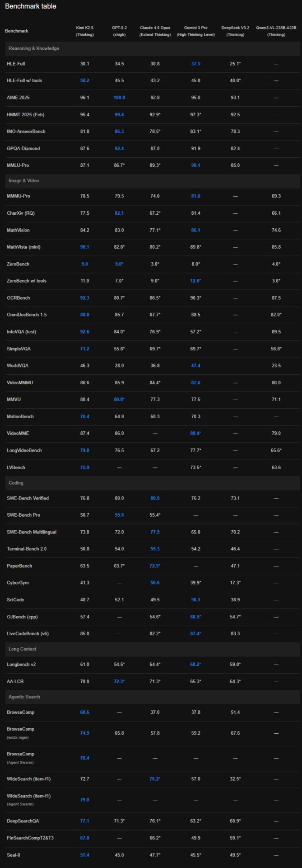The image size is (302, 868).
Task: Click the "Longbench v2" row label
Action: (21, 665)
